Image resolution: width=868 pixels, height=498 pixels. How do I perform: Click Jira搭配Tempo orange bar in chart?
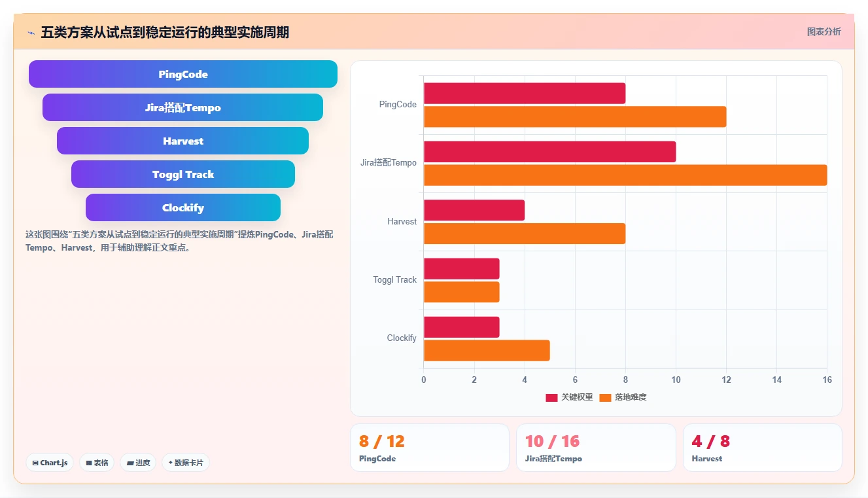pos(625,175)
